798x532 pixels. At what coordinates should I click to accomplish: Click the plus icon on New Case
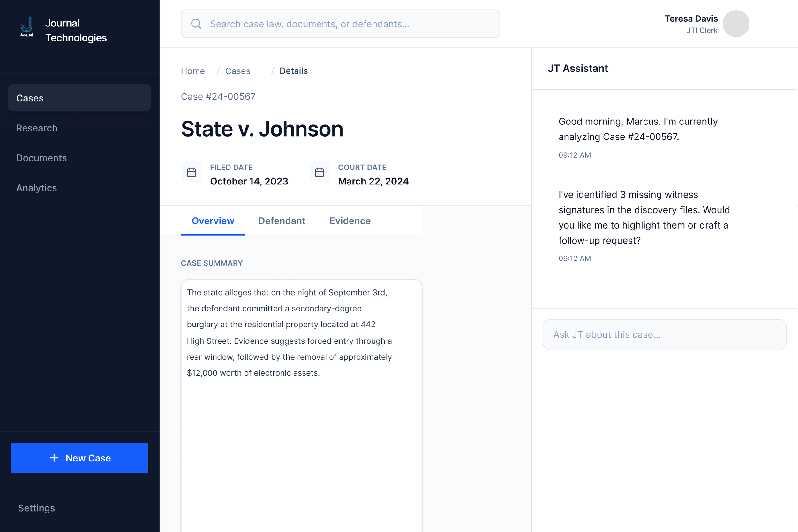54,458
